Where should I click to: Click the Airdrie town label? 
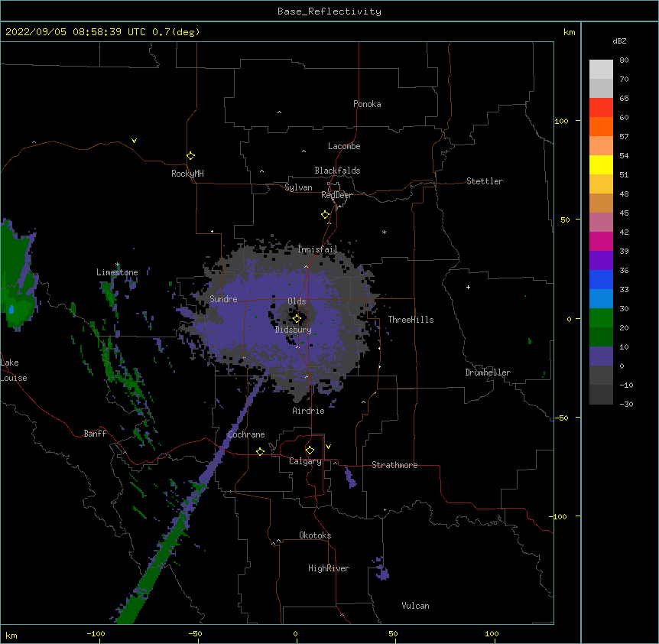(309, 411)
